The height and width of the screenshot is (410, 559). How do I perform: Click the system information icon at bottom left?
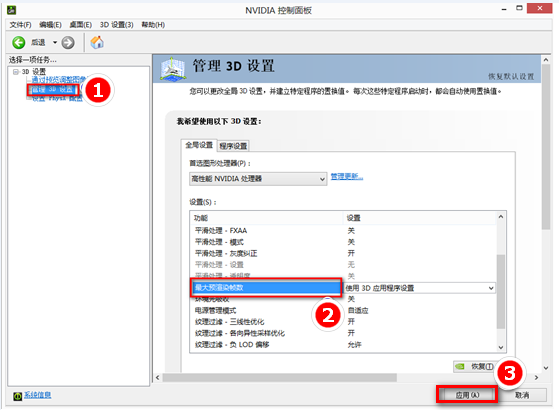[x=17, y=396]
